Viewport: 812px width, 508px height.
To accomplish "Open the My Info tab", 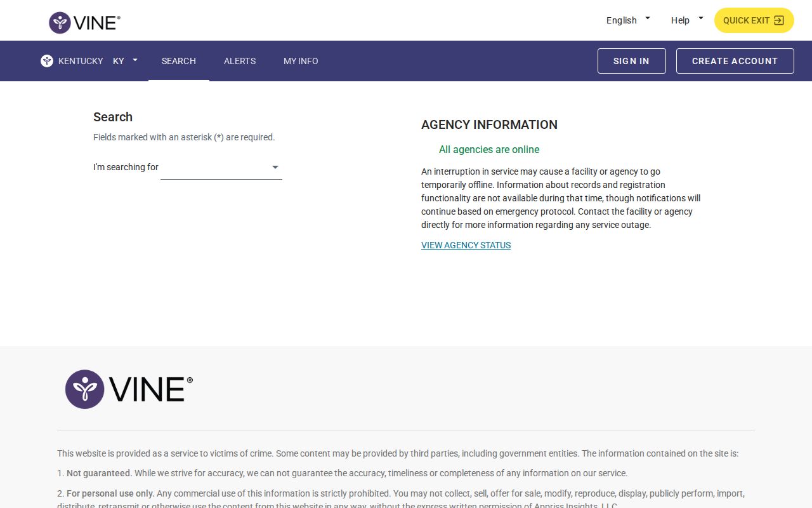I will point(301,61).
